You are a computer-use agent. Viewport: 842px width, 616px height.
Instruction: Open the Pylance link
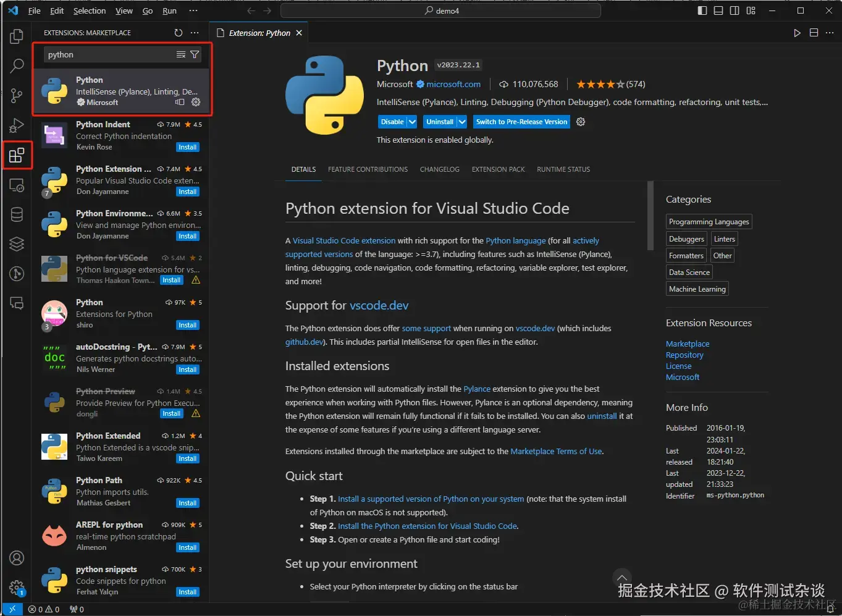477,389
